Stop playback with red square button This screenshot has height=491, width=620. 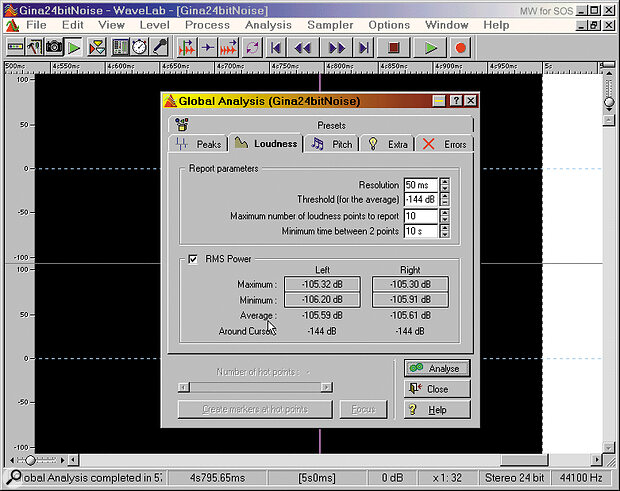tap(393, 48)
